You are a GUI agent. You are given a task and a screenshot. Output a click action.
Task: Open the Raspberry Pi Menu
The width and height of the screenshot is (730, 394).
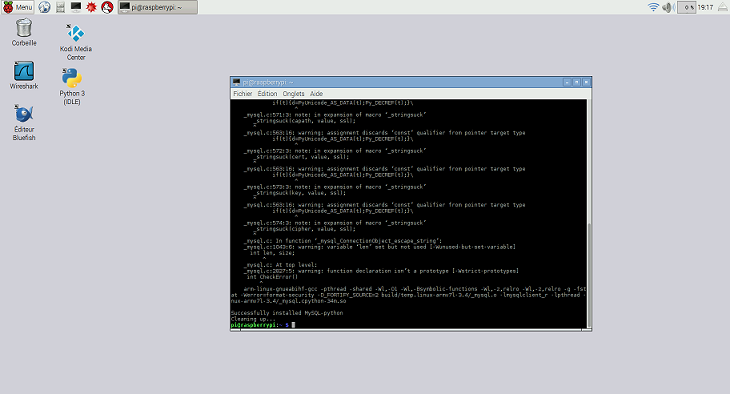18,7
